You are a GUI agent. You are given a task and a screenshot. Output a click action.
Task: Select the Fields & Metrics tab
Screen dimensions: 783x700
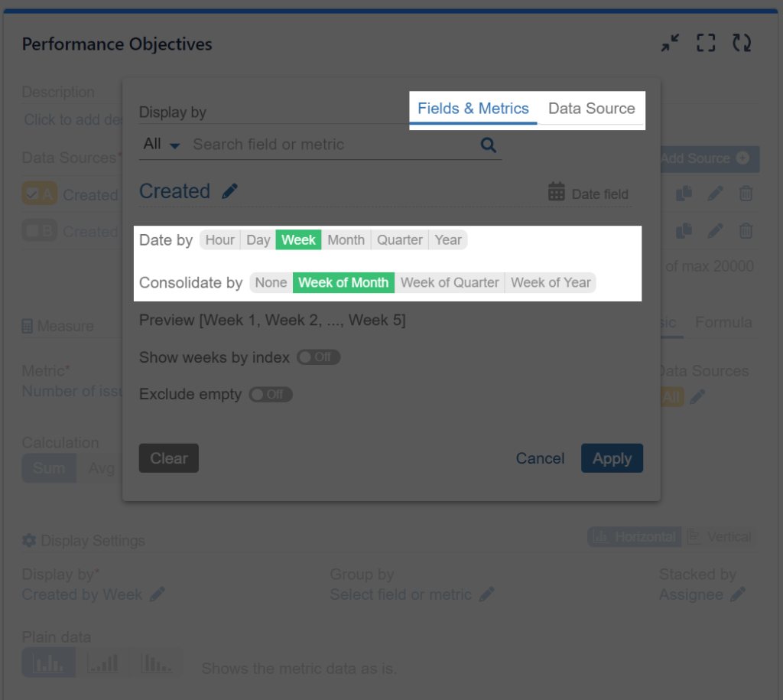click(x=473, y=109)
